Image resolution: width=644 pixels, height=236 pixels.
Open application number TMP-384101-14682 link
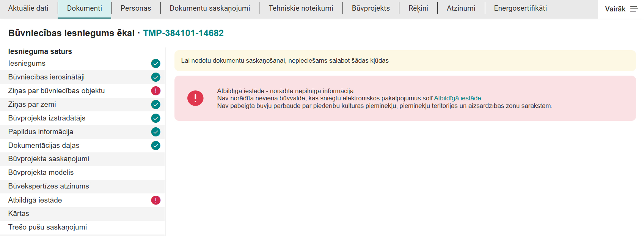(x=183, y=33)
